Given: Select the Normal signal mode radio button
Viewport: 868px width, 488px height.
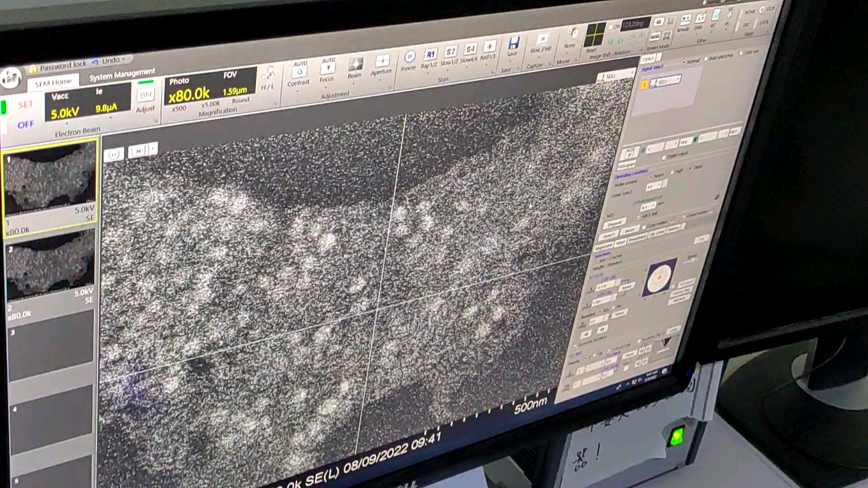Looking at the screenshot, I should 684,61.
